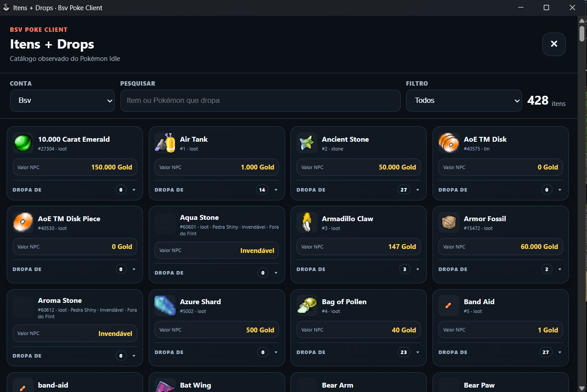This screenshot has width=587, height=392.
Task: Click the app icon in the title bar
Action: 6,8
